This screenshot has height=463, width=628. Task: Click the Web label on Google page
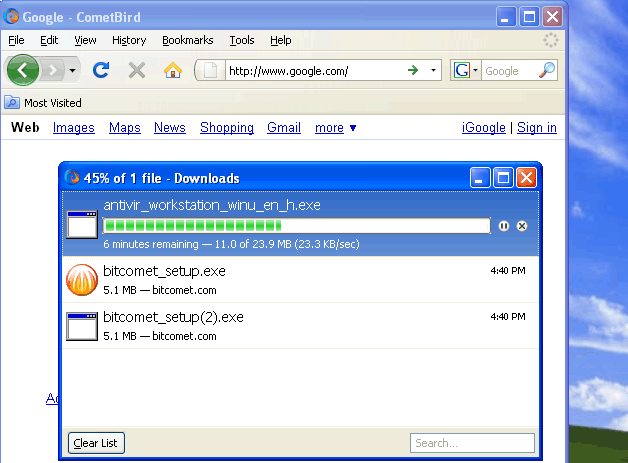point(25,127)
